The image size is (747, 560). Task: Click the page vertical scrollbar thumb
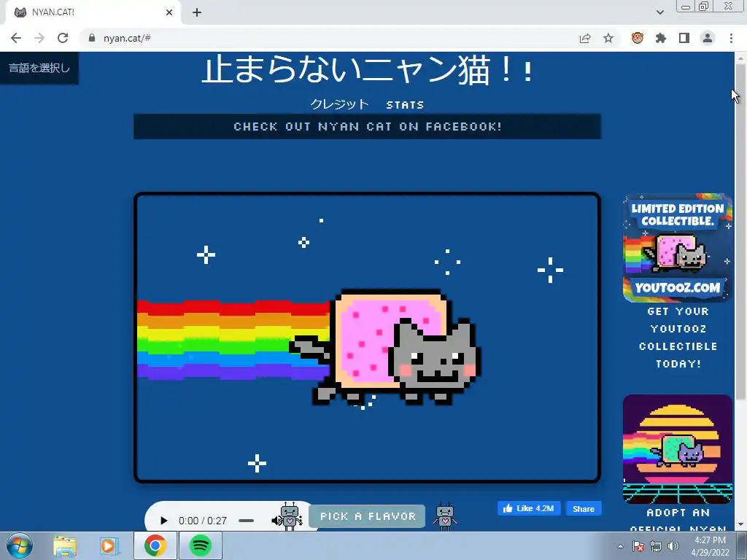pyautogui.click(x=741, y=231)
